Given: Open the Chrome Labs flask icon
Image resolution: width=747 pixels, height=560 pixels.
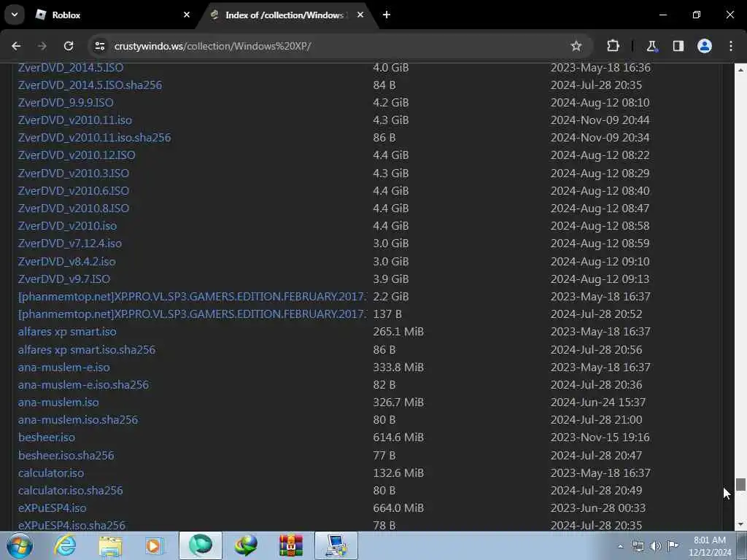Looking at the screenshot, I should click(x=651, y=46).
